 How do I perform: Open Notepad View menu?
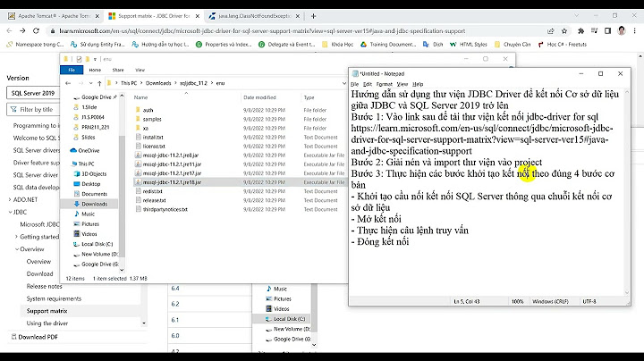click(402, 84)
